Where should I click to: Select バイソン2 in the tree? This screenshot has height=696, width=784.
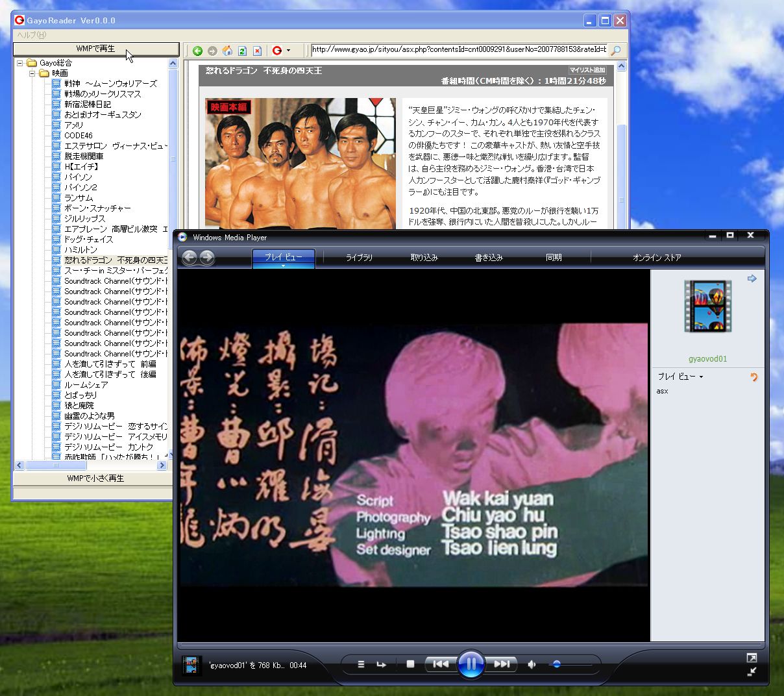pos(80,188)
